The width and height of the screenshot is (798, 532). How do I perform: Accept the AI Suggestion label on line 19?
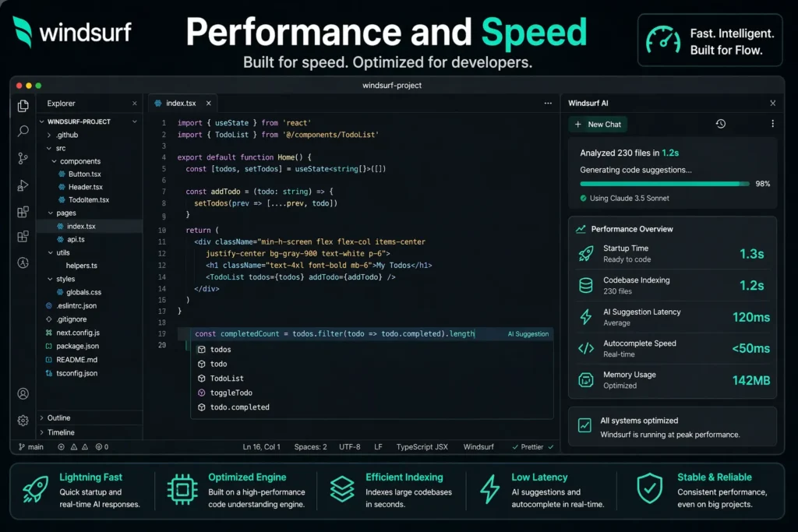click(528, 334)
